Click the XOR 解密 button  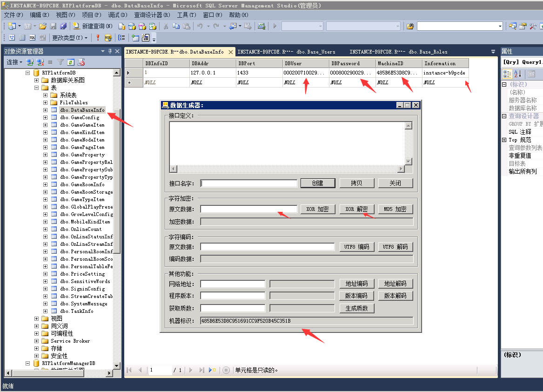[357, 210]
